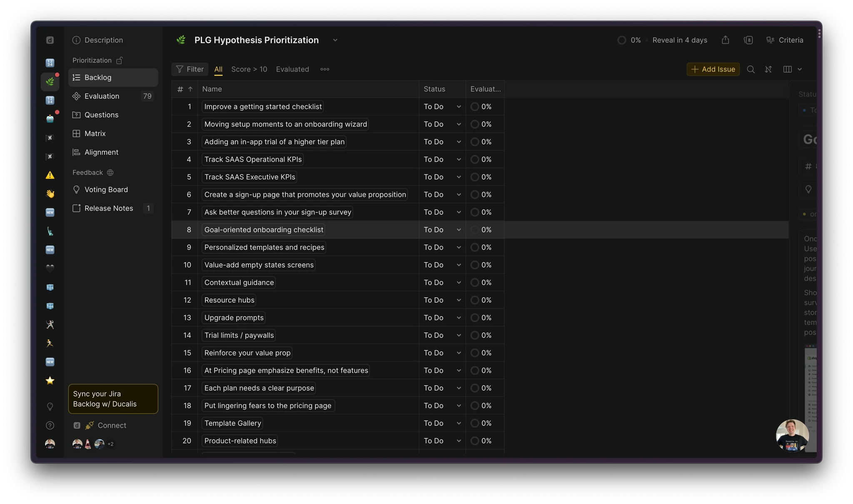Open the running figure board icon
The width and height of the screenshot is (853, 504).
tap(50, 343)
